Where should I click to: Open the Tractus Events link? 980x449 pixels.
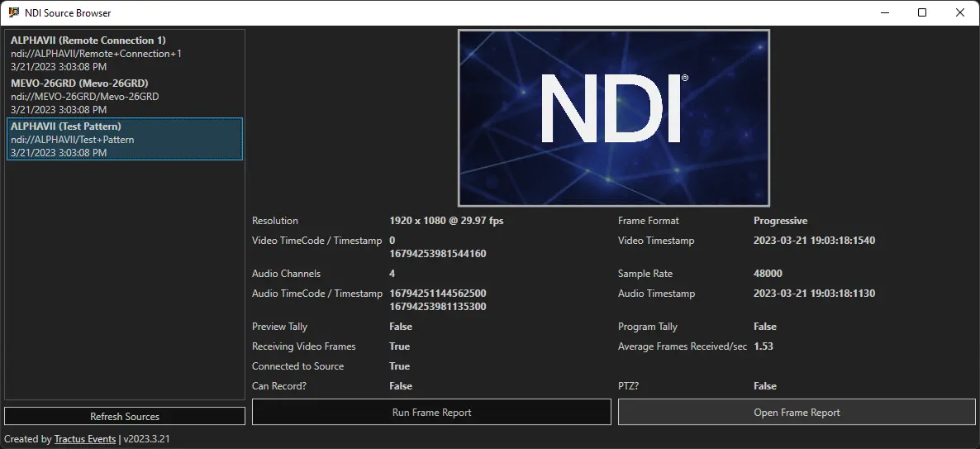(85, 439)
